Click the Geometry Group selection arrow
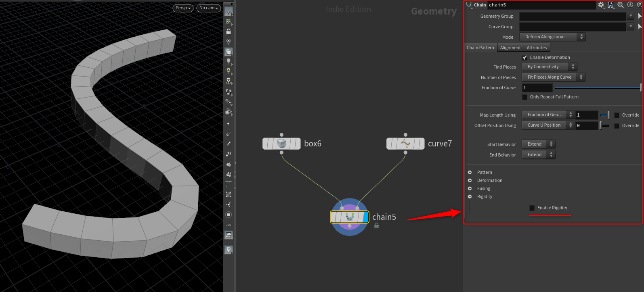644x292 pixels. coord(640,16)
